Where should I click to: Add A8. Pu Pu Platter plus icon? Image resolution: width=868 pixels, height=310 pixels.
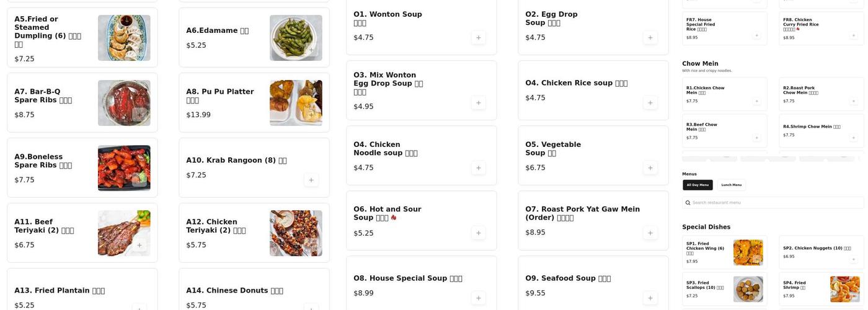pyautogui.click(x=311, y=115)
